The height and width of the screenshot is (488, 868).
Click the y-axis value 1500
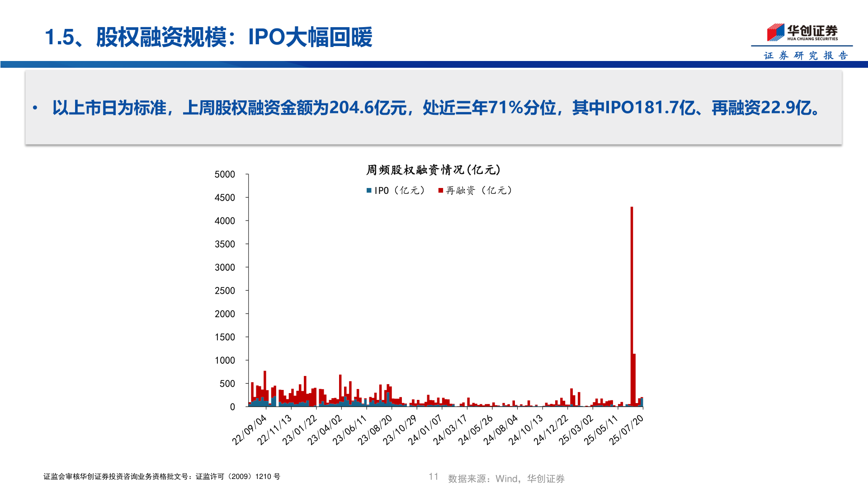[225, 337]
